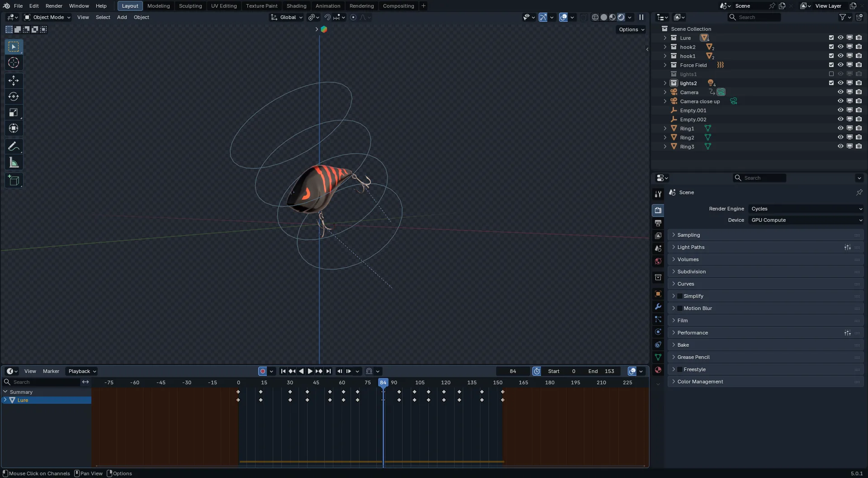Toggle viewport overlays
The width and height of the screenshot is (868, 478).
click(x=563, y=17)
